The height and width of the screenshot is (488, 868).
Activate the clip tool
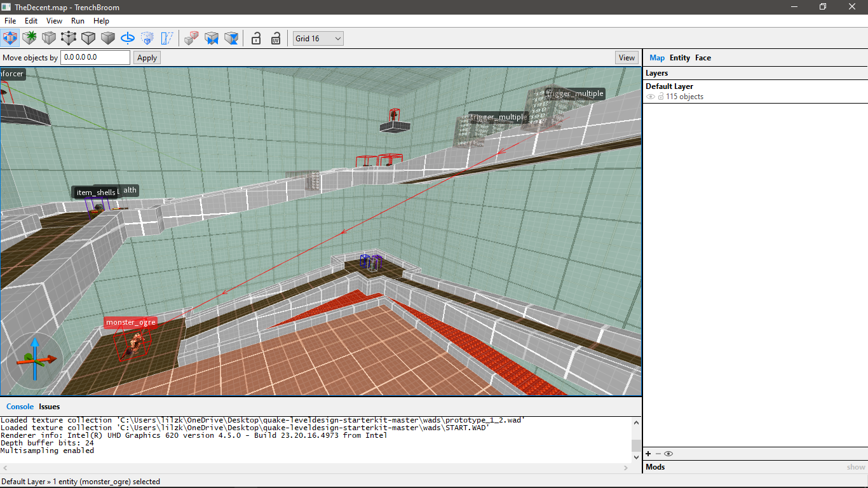49,38
